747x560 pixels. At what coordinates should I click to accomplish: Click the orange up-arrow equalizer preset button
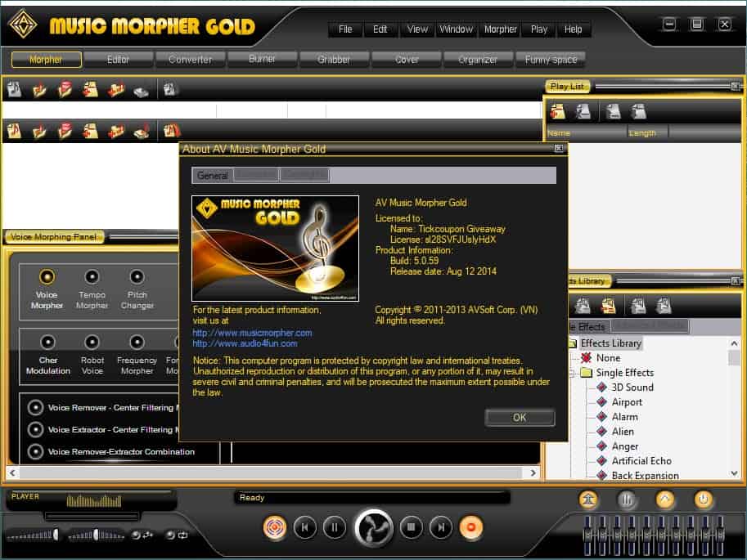[x=589, y=500]
